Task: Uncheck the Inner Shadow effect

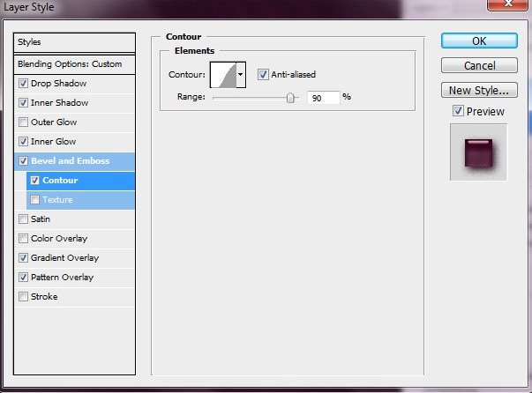Action: tap(23, 103)
